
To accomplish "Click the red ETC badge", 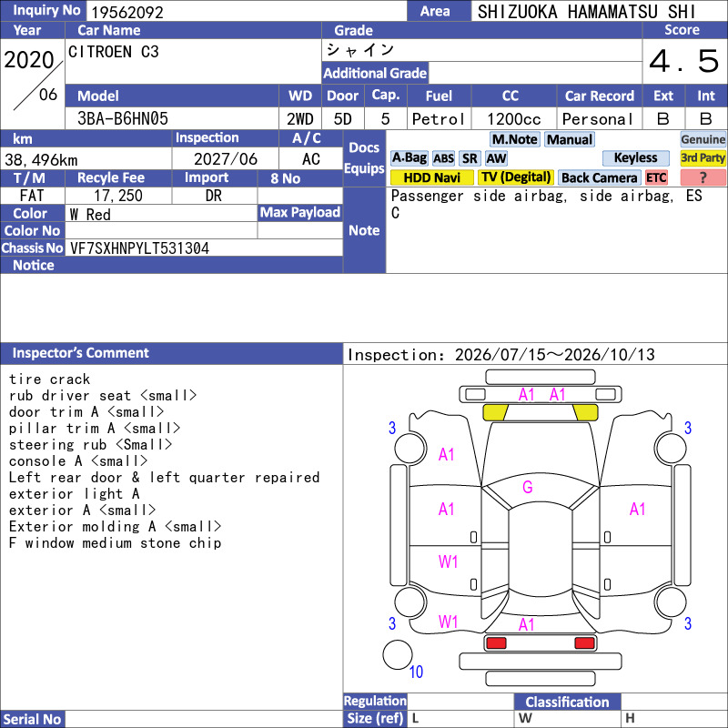I will pos(656,177).
